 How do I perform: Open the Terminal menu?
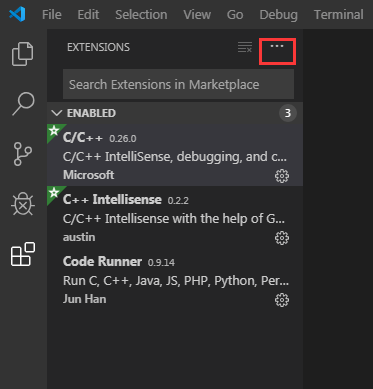point(339,15)
